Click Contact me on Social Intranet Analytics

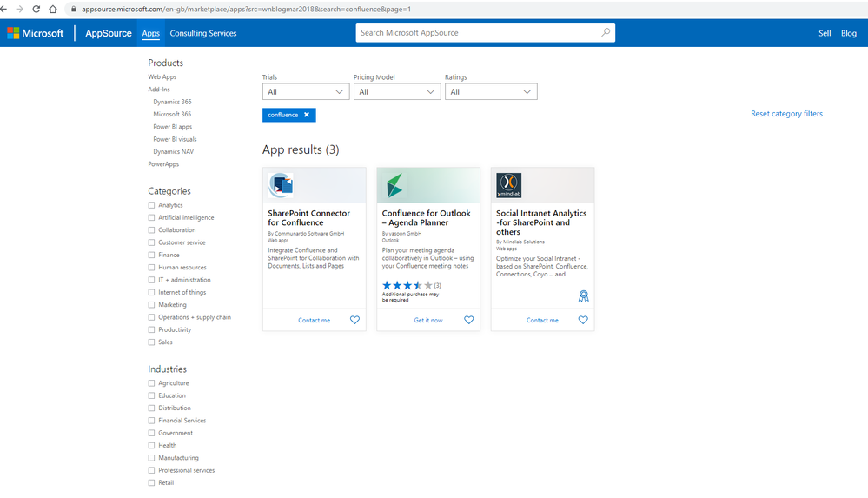point(542,320)
